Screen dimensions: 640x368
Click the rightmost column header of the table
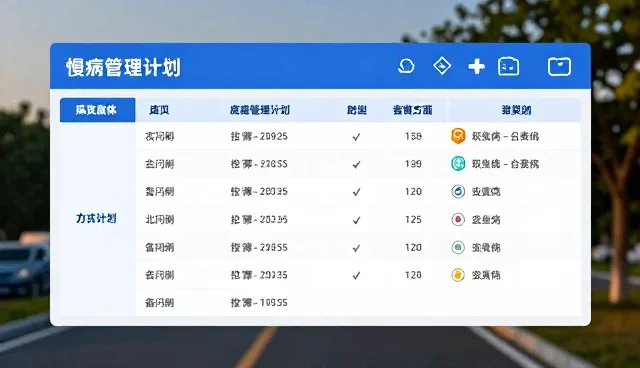click(516, 110)
